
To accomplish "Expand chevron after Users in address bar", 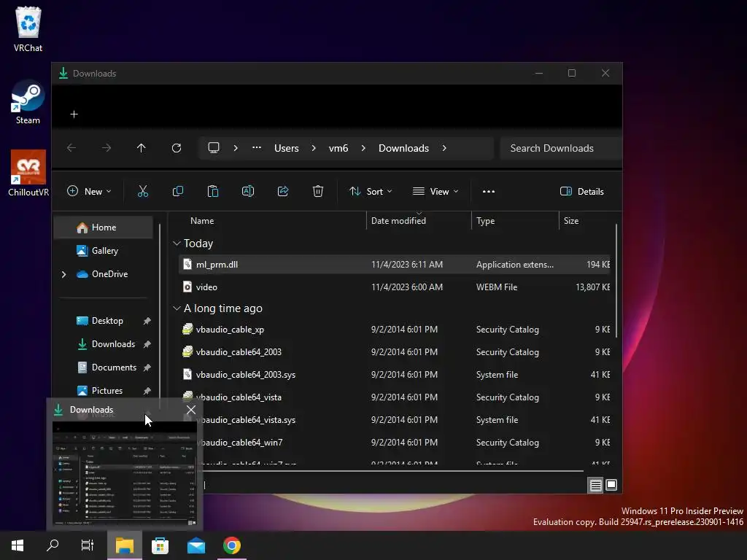I will pyautogui.click(x=314, y=148).
